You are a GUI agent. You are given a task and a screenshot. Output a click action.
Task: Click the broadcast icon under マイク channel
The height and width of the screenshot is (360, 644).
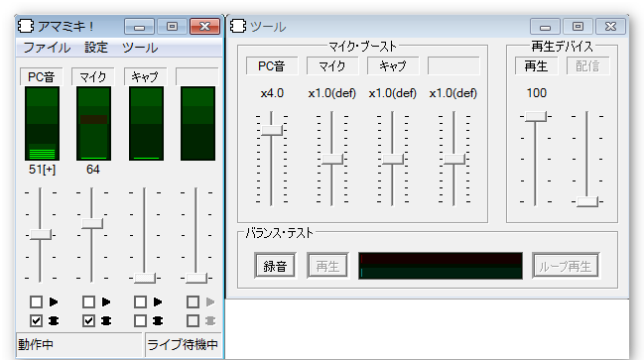(106, 320)
